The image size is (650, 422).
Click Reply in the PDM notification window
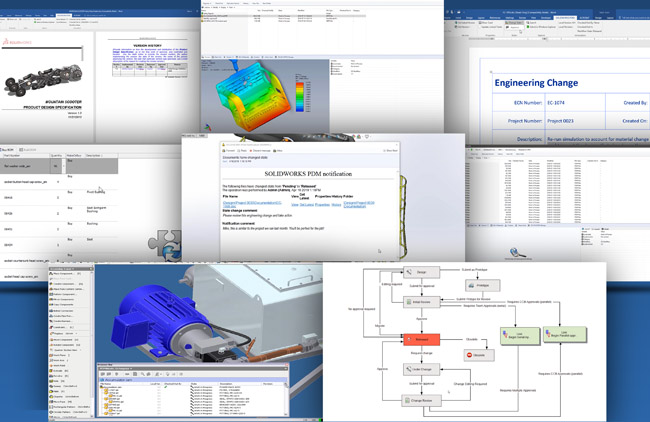[x=243, y=150]
